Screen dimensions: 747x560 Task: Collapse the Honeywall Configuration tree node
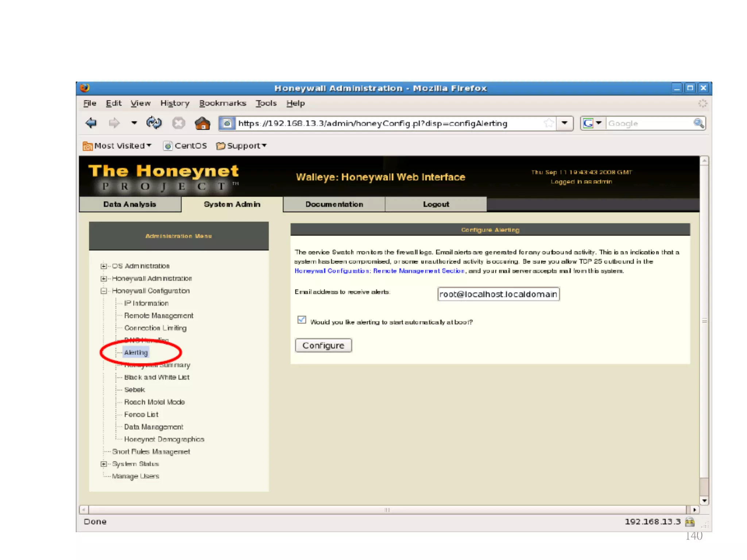pos(104,291)
